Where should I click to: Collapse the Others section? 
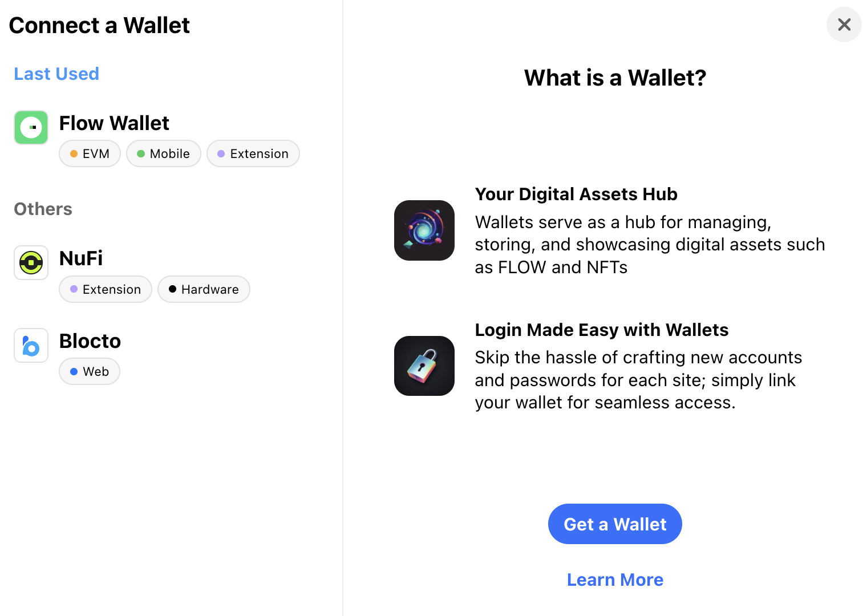pos(43,209)
